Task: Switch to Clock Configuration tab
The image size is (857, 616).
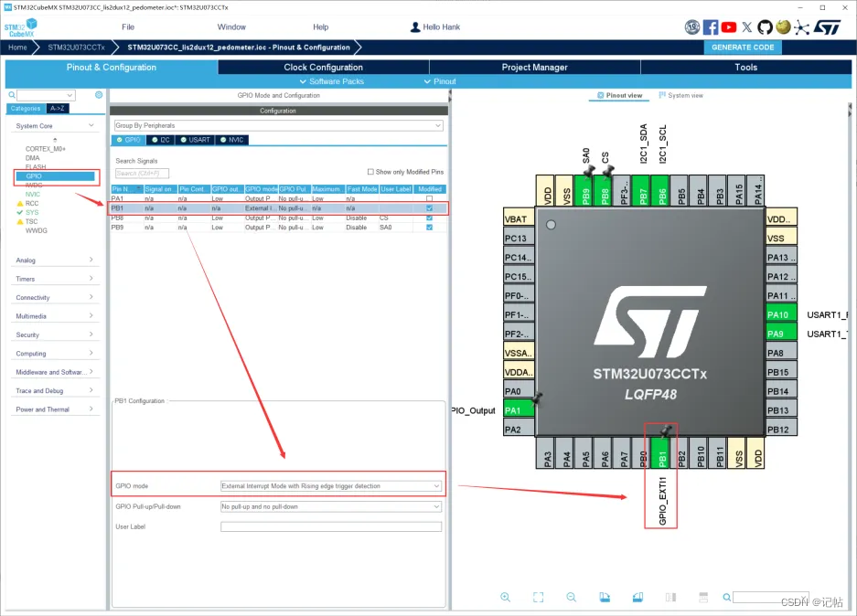Action: (324, 67)
